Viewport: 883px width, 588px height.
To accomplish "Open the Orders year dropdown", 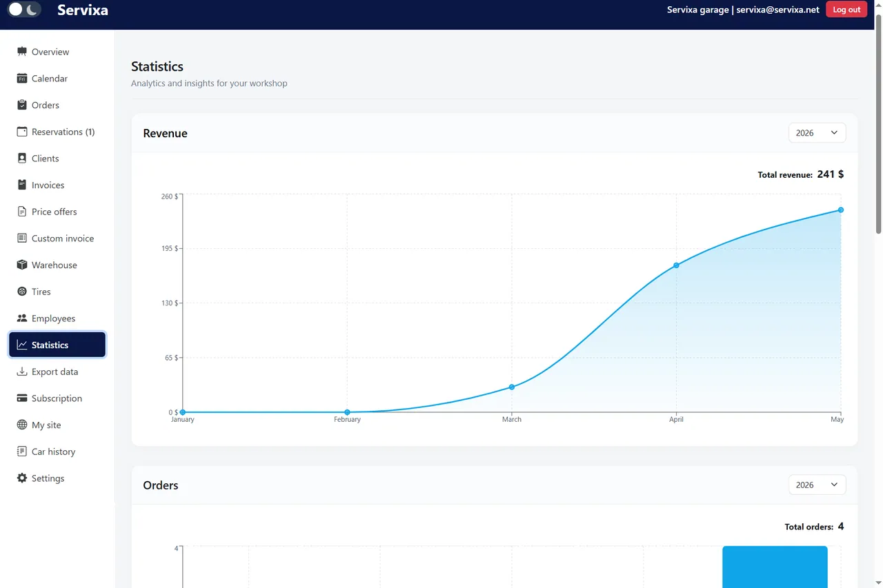I will coord(817,485).
